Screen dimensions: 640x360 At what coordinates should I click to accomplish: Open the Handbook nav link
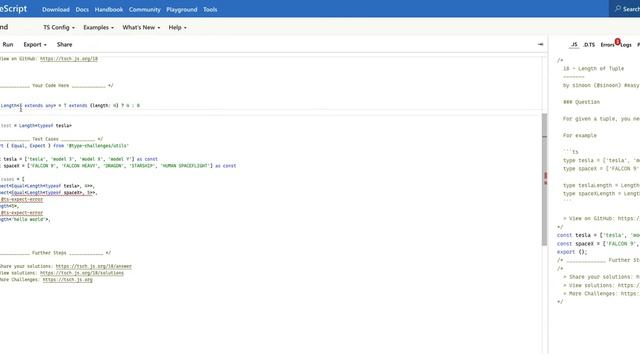(x=109, y=9)
